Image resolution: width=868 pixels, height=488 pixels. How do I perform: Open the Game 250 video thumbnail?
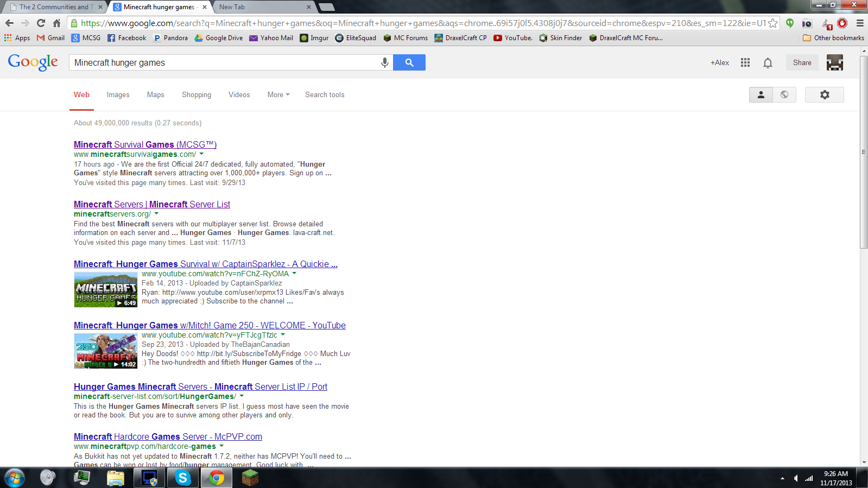tap(106, 351)
